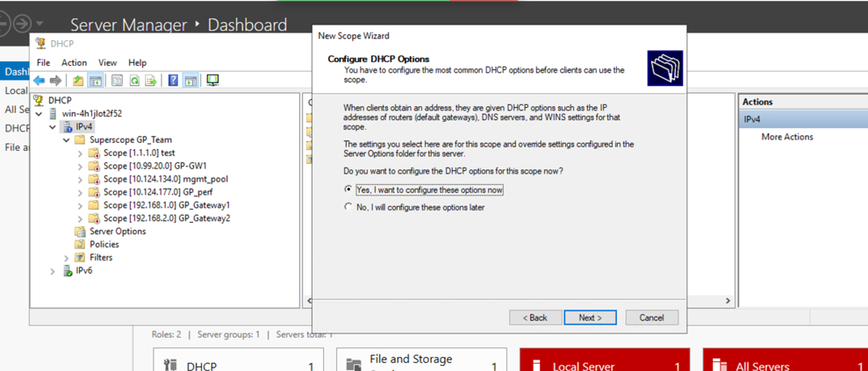Click the Scope [10.99.20.0] GP-GW1 folder icon

(x=94, y=166)
